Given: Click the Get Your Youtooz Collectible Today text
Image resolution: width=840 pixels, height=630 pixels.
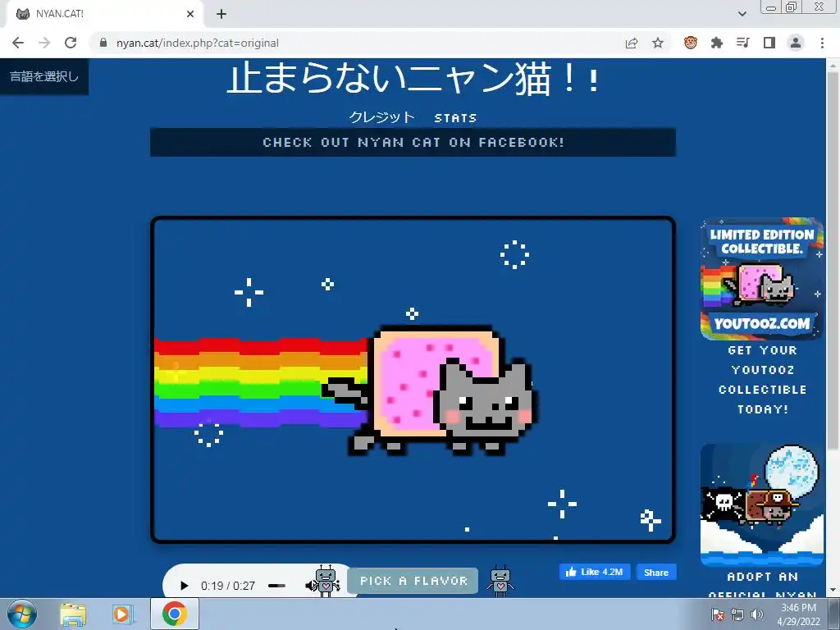Looking at the screenshot, I should coord(762,380).
